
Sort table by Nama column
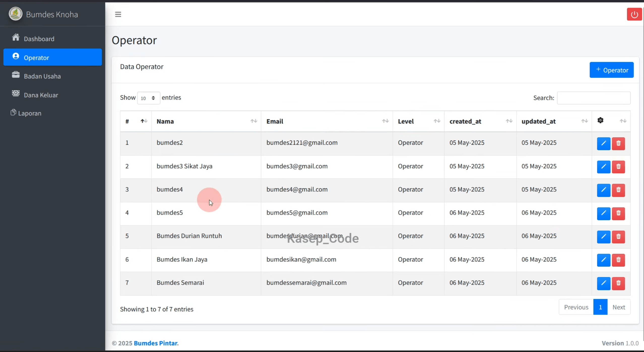coord(206,121)
